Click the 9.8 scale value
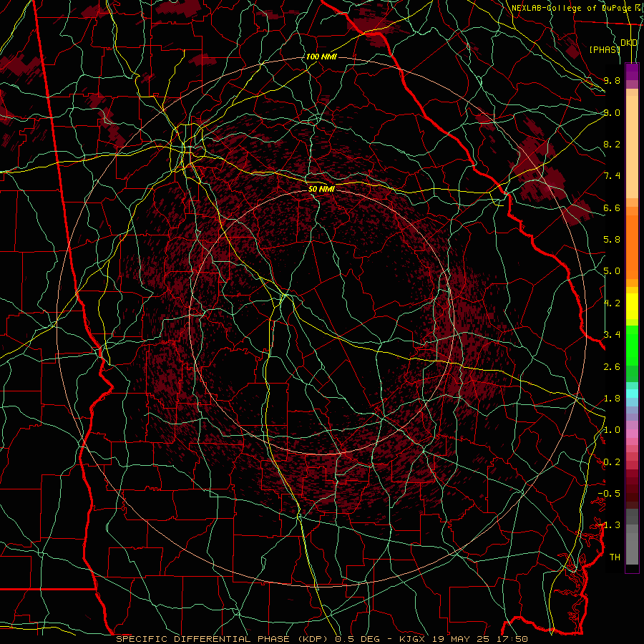The image size is (644, 644). 612,80
